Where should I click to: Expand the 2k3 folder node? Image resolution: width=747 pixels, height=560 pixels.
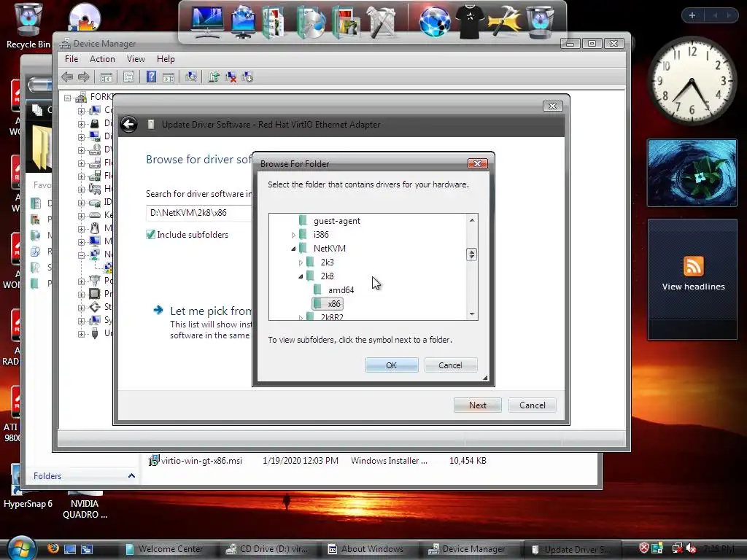click(x=301, y=262)
